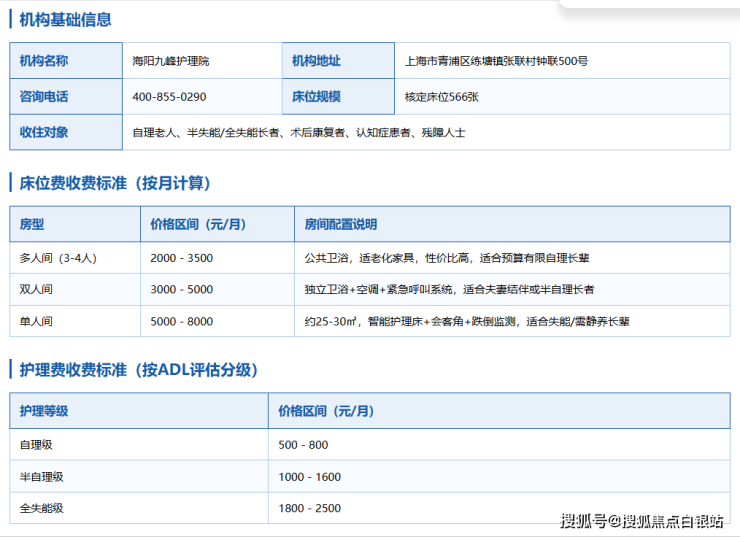Click the 床位费收费标准（按月计算） heading

tap(115, 183)
